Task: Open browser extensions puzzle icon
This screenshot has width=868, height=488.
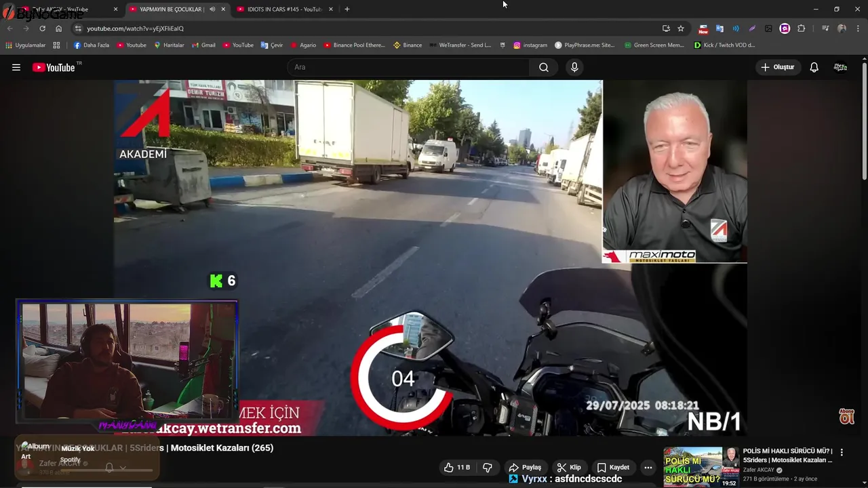Action: coord(801,28)
